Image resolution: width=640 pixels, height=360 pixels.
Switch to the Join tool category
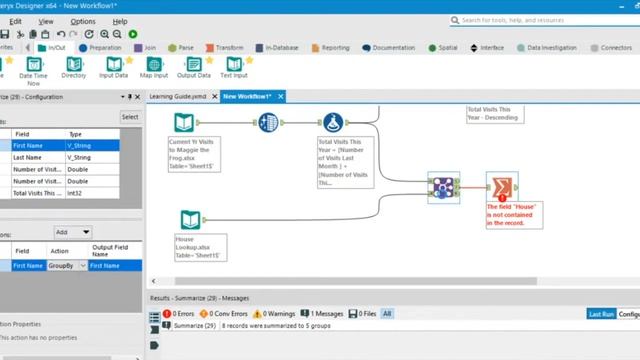pyautogui.click(x=145, y=48)
